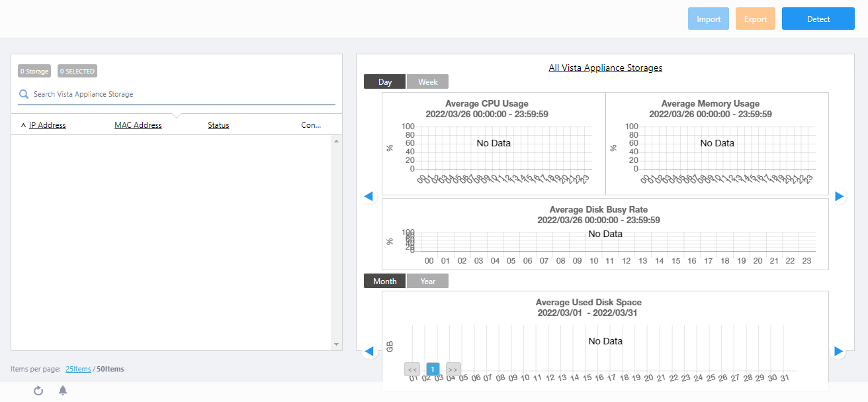The image size is (868, 402).
Task: Click right arrow beside Memory usage chart
Action: 839,196
